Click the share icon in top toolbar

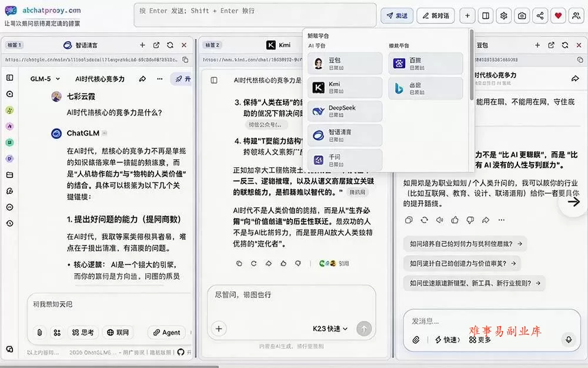click(540, 15)
